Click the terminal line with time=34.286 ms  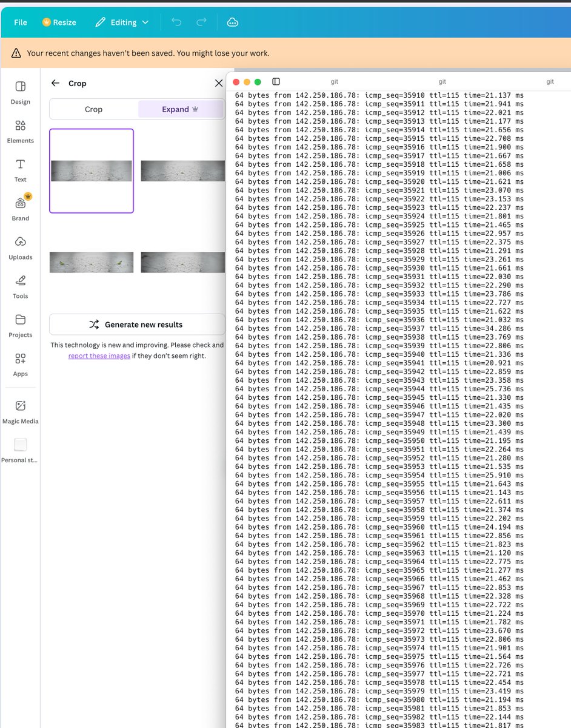[379, 329]
